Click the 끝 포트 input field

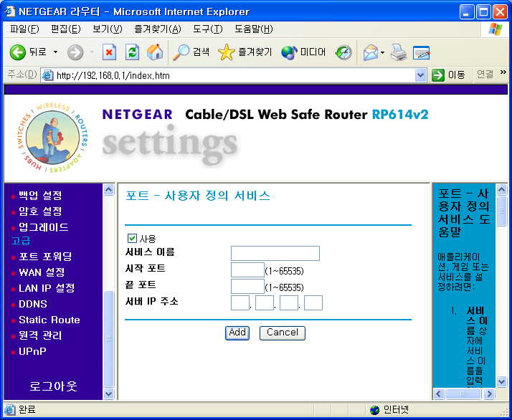[247, 286]
